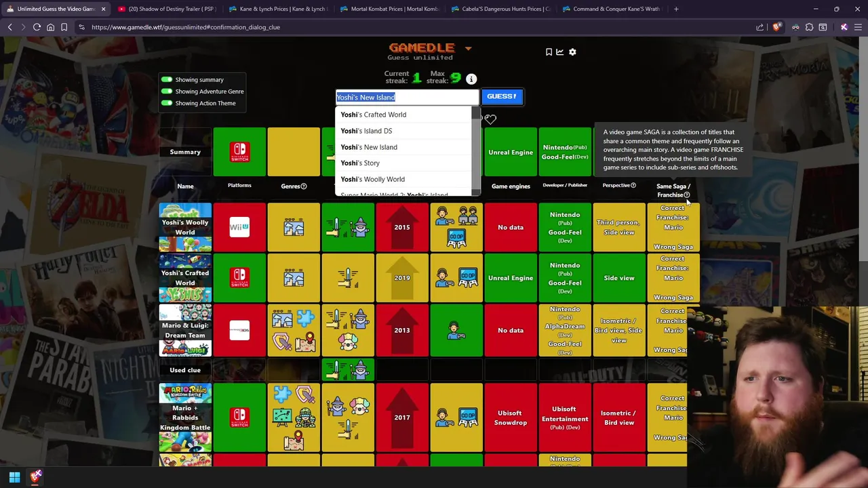The image size is (868, 488).
Task: Click the Yoshi's Woolly World game thumbnail
Action: [x=185, y=227]
